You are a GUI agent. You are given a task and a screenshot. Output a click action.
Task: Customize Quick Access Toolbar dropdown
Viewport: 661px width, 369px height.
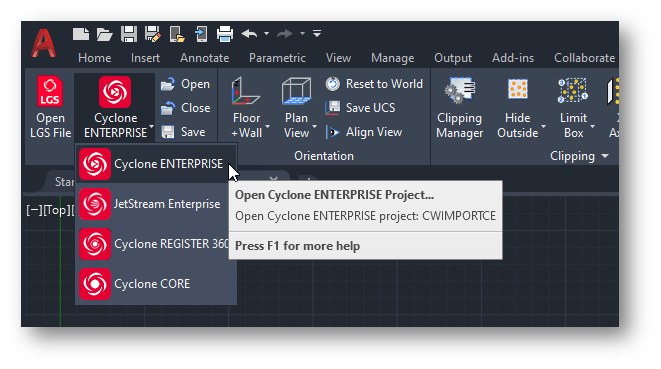[x=317, y=33]
